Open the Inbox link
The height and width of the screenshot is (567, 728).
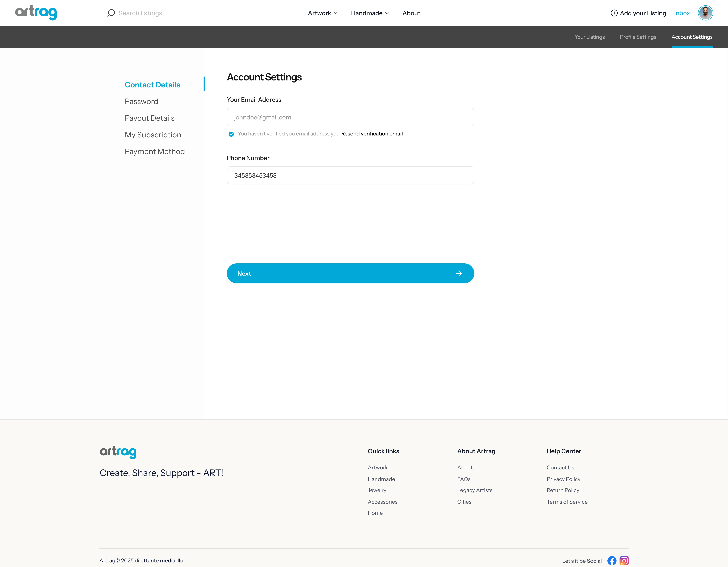[x=682, y=13]
